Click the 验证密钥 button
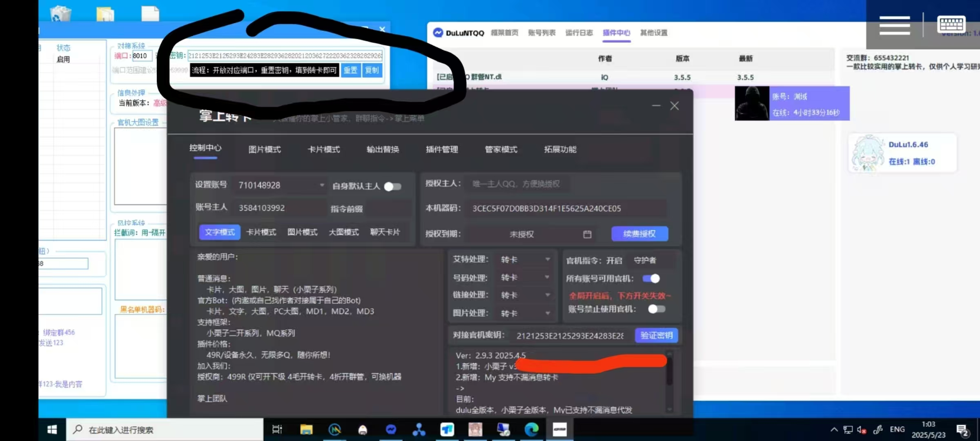980x441 pixels. point(656,335)
